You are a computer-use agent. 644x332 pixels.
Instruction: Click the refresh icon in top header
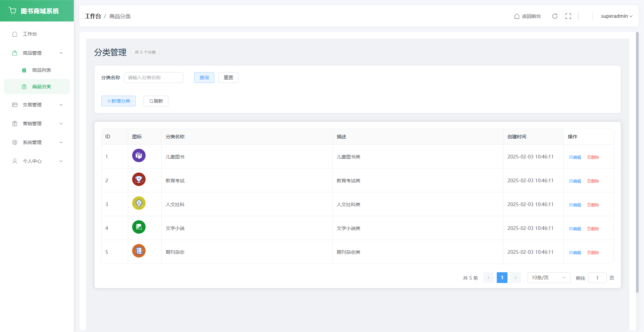click(x=555, y=16)
